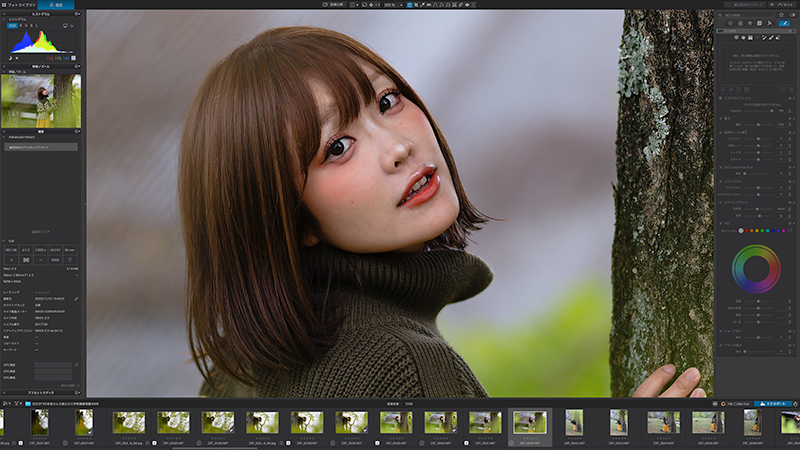Image resolution: width=800 pixels, height=450 pixels.
Task: Toggle the HSL section checkmark
Action: [x=721, y=223]
